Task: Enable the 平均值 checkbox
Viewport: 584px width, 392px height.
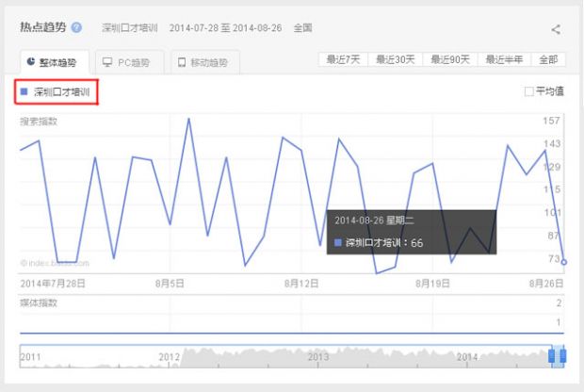Action: tap(528, 91)
